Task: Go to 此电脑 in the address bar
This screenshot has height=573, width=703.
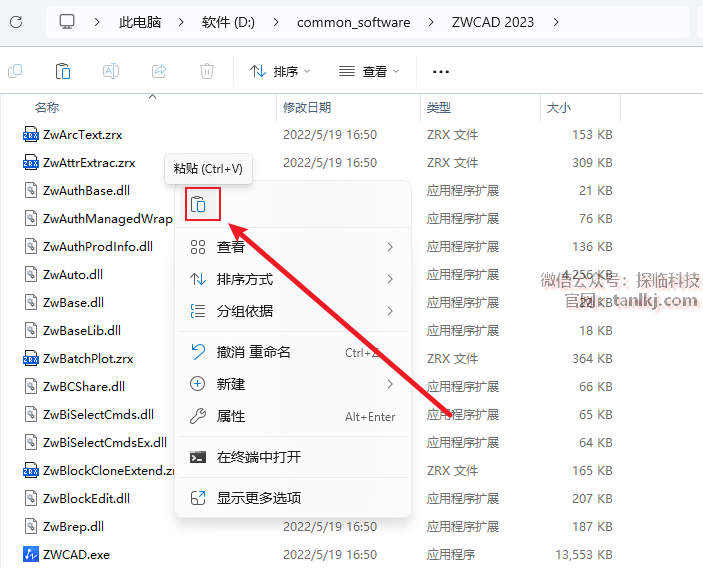Action: tap(140, 22)
